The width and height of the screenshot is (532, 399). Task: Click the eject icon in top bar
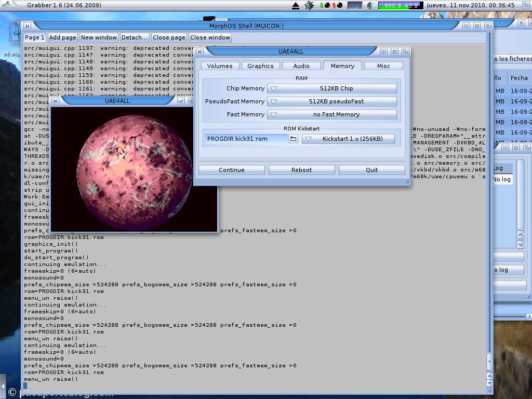click(296, 6)
